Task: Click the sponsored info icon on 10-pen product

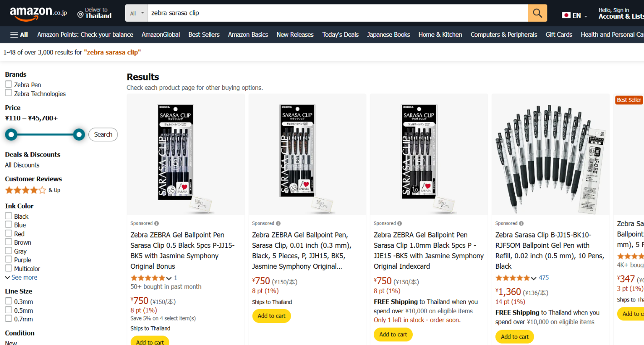Action: [x=521, y=223]
